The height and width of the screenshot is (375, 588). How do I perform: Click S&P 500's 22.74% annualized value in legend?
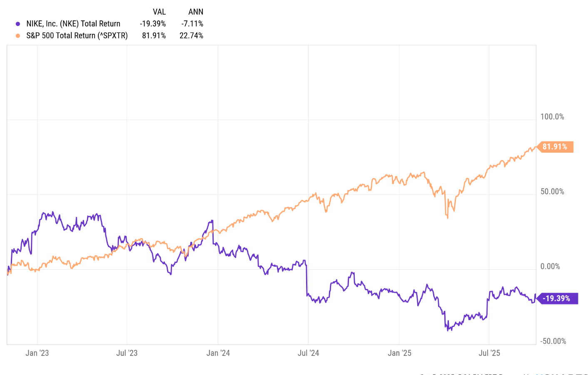(x=192, y=36)
